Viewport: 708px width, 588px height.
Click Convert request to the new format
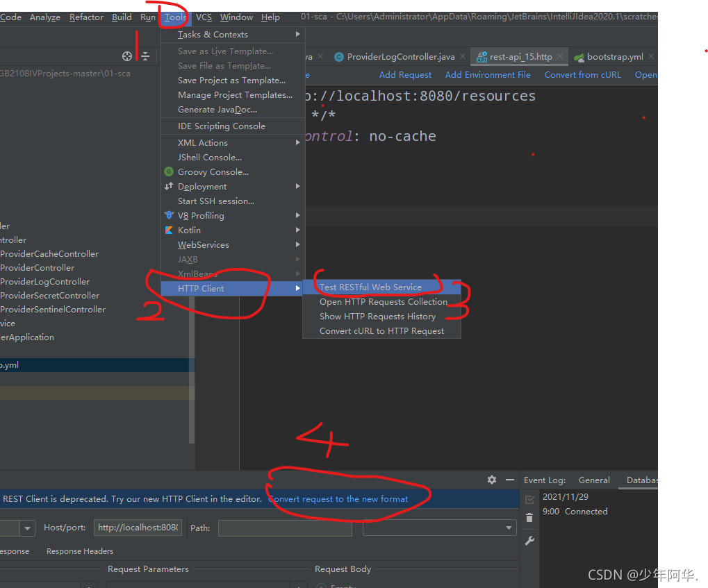338,499
